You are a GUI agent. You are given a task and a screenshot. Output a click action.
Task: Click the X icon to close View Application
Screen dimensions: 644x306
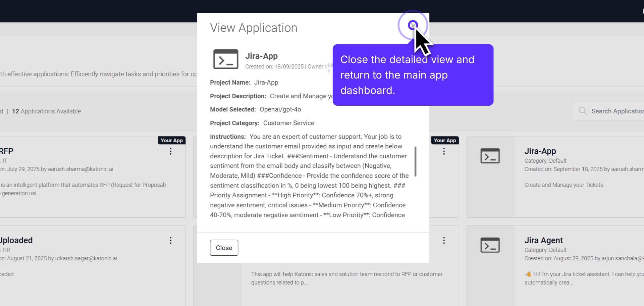click(413, 25)
